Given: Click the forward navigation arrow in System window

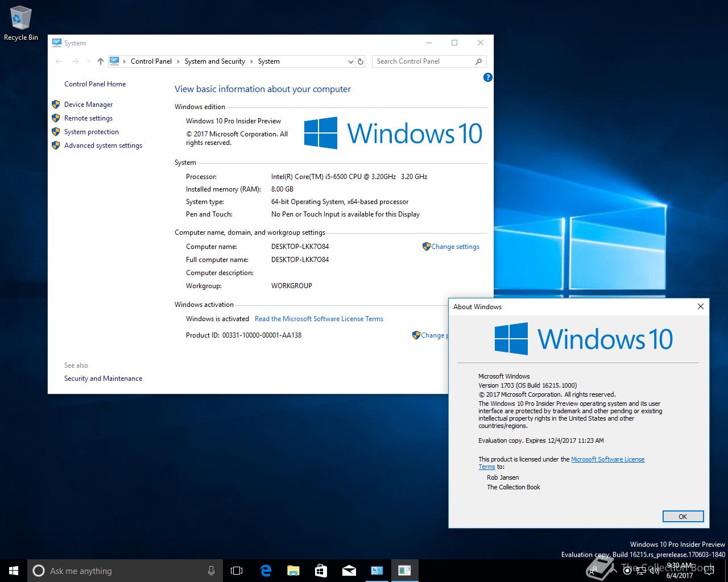Looking at the screenshot, I should [75, 61].
